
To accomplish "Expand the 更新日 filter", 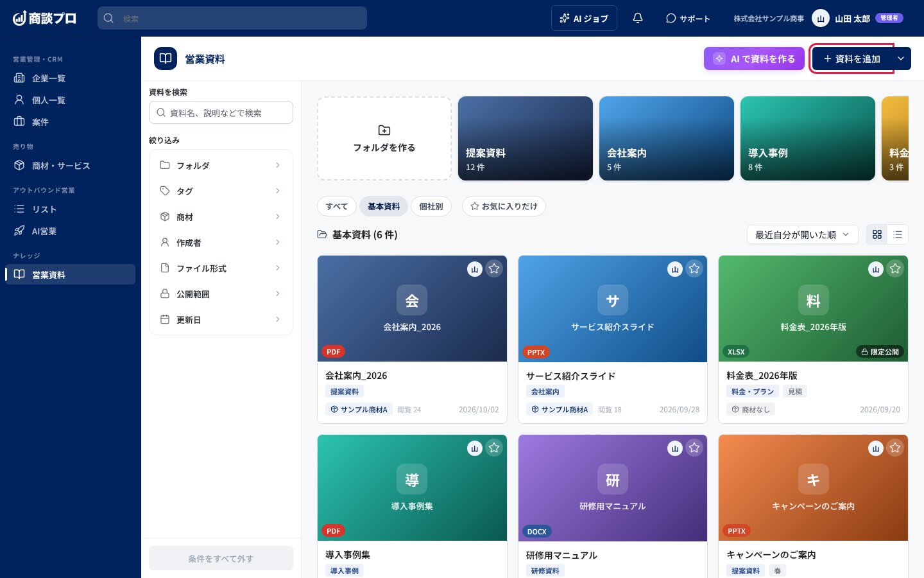I will pyautogui.click(x=221, y=319).
